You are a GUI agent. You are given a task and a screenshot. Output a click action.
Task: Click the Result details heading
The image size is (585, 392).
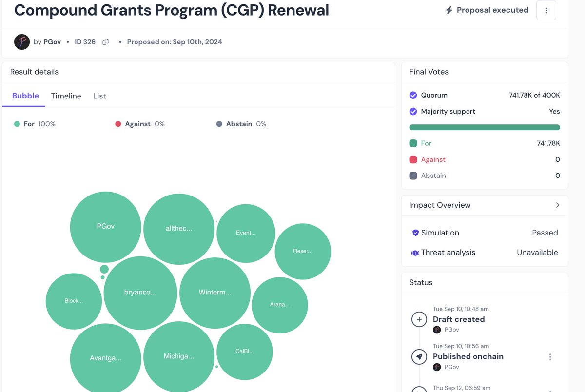tap(34, 72)
